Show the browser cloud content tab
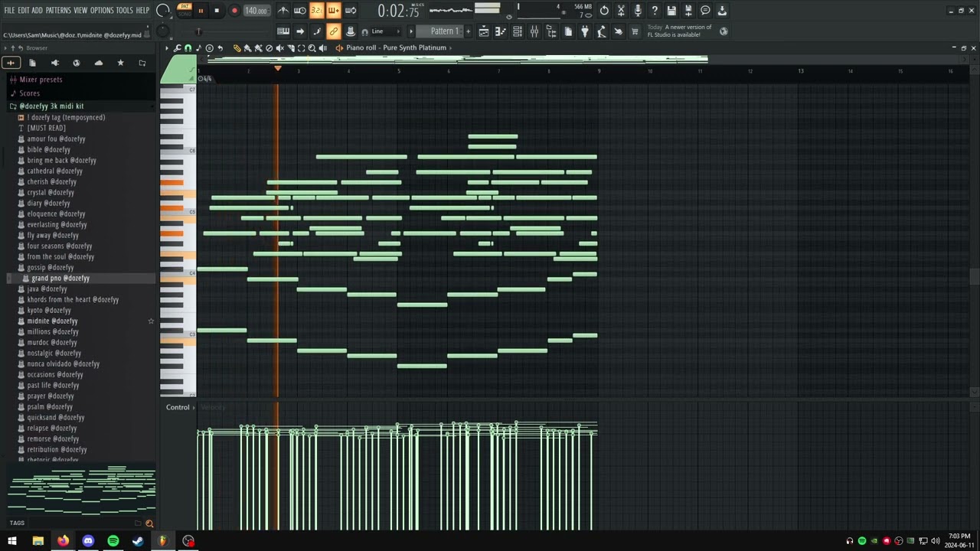 pyautogui.click(x=99, y=63)
